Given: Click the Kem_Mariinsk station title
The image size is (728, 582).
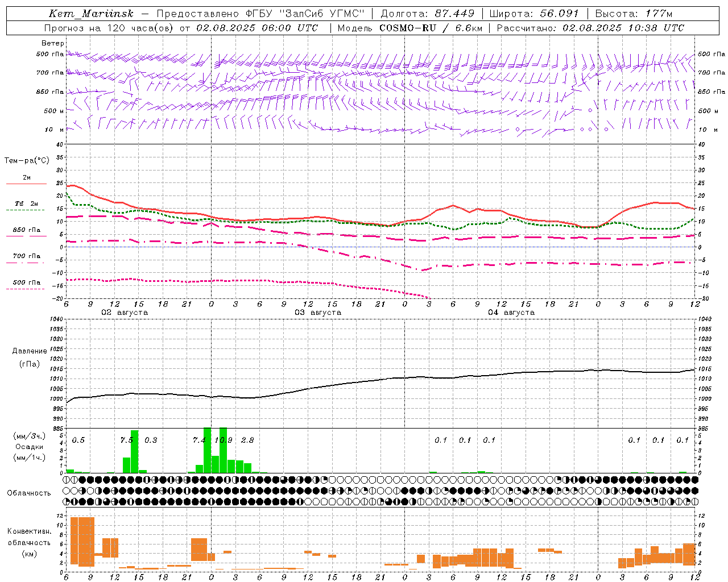Looking at the screenshot, I should coord(91,14).
